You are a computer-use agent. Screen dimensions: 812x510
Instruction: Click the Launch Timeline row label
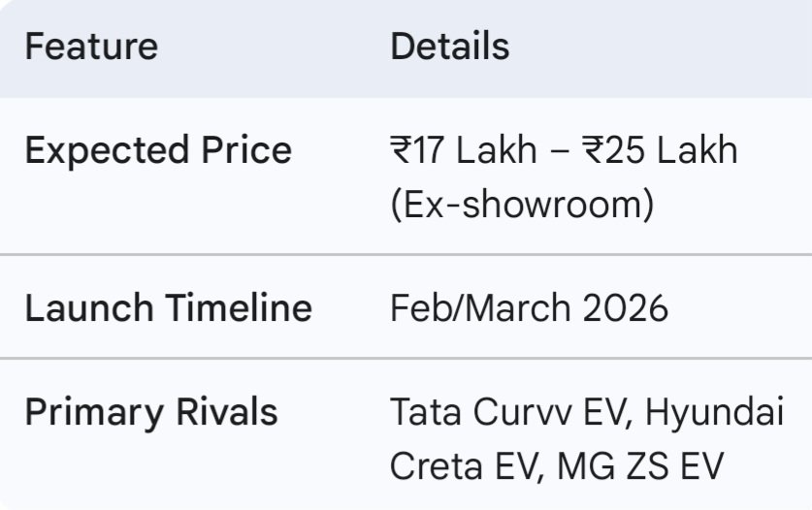[168, 308]
